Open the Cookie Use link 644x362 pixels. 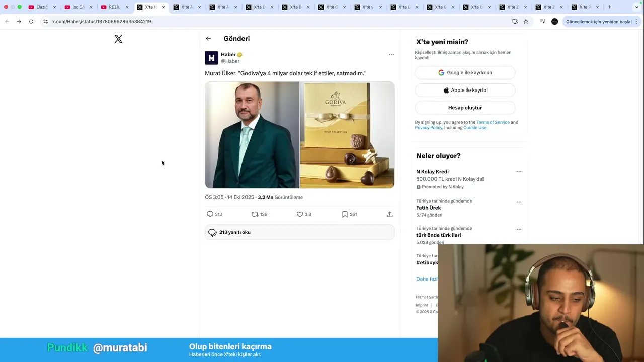[474, 128]
